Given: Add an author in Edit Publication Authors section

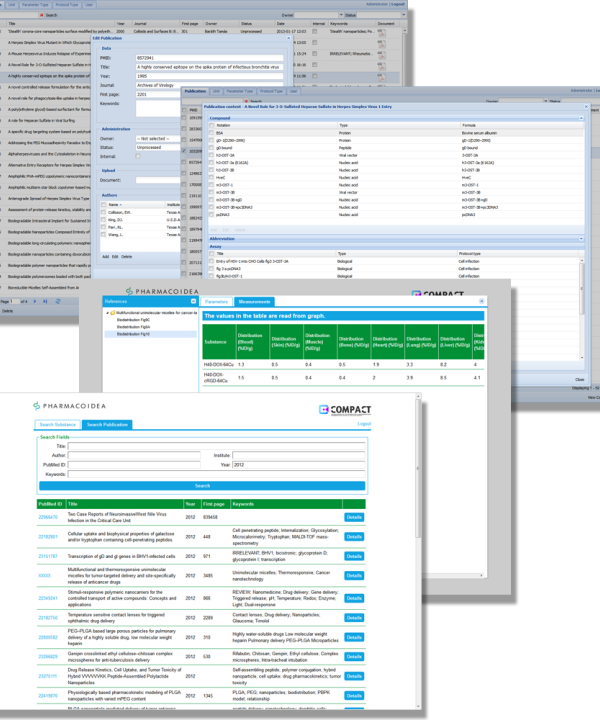Looking at the screenshot, I should tap(105, 257).
